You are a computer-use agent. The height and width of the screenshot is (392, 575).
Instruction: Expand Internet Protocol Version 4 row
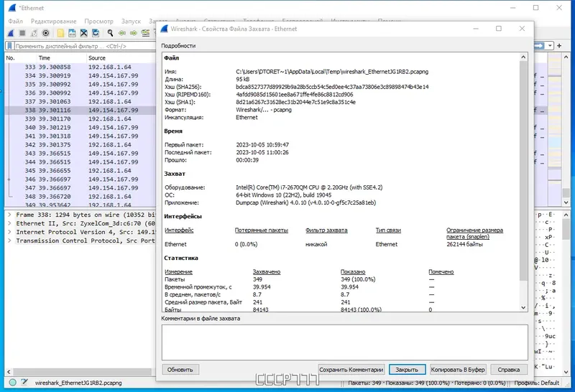pos(9,232)
